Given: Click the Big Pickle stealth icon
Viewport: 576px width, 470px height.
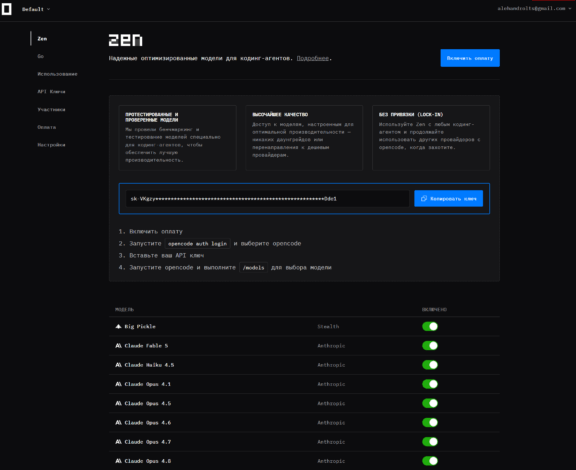Looking at the screenshot, I should [x=118, y=326].
